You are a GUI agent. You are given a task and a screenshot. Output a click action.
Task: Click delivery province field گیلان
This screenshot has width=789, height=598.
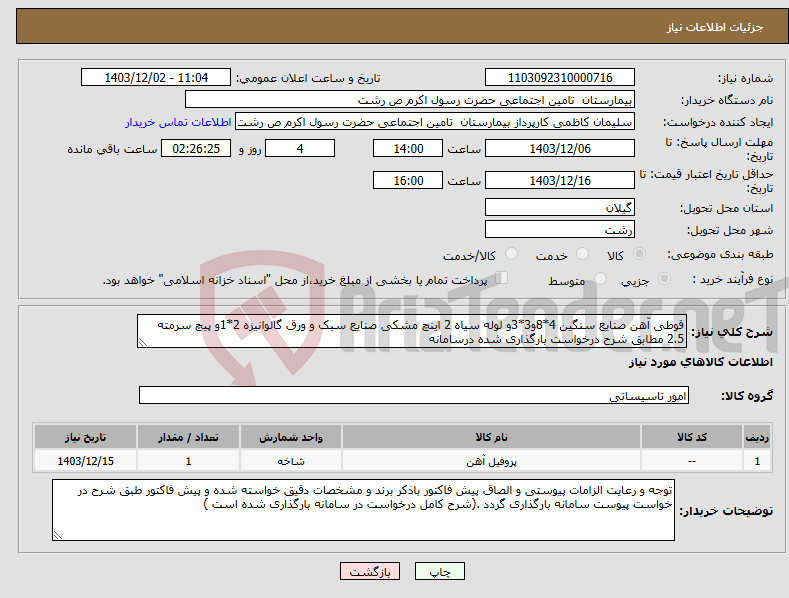coord(560,207)
